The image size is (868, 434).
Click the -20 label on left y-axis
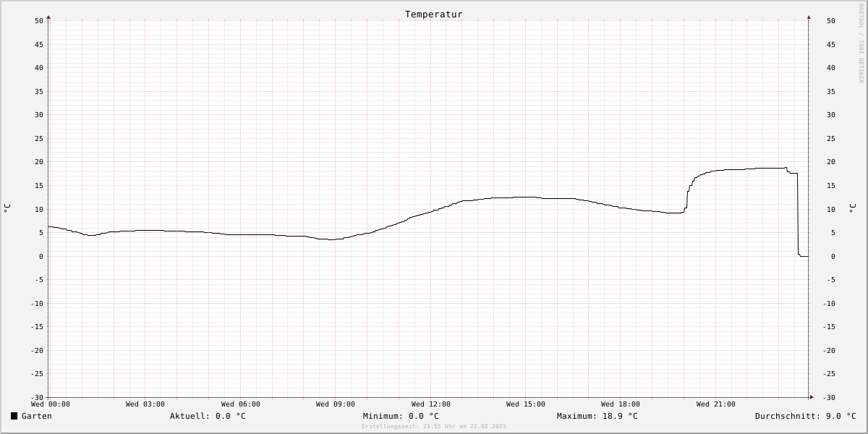[37, 350]
